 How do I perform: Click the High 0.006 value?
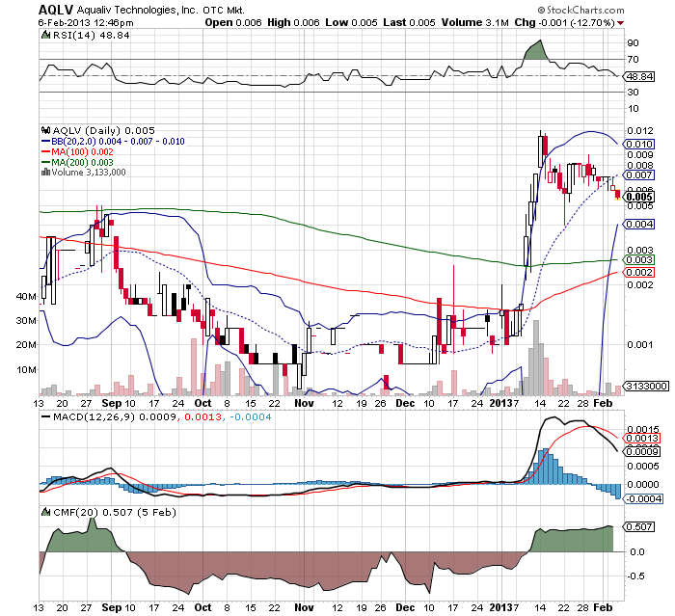pos(293,22)
